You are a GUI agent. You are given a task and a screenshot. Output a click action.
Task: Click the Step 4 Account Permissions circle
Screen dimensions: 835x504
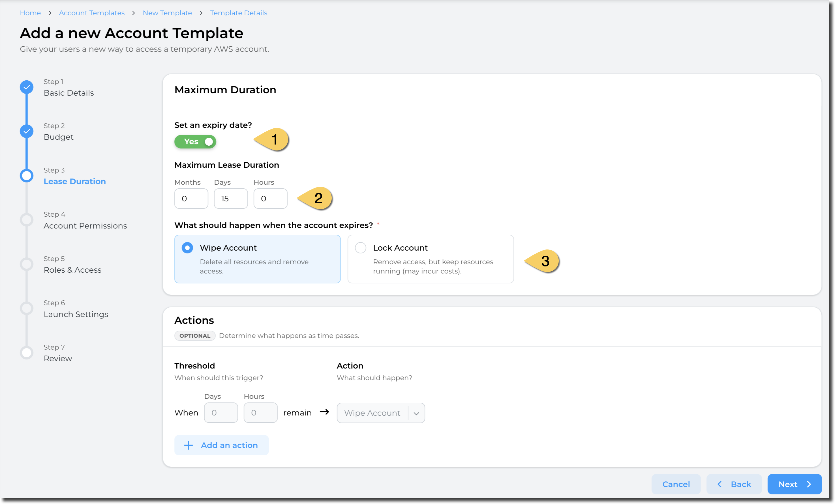(x=26, y=220)
